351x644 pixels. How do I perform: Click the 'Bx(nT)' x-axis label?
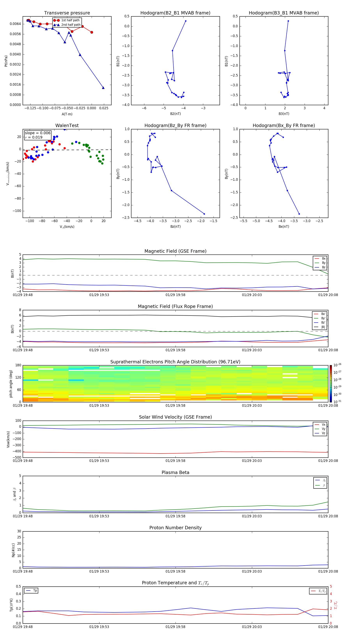coord(284,227)
